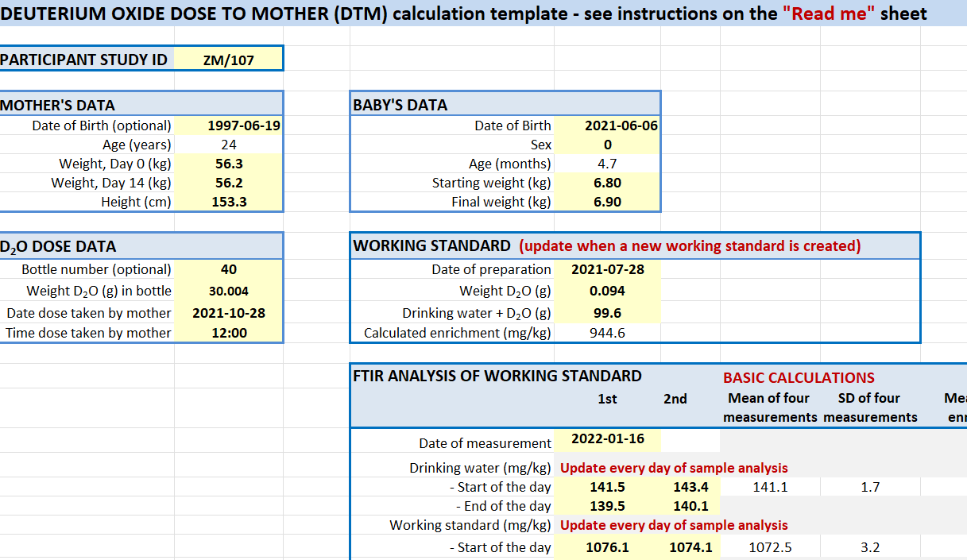Select mother's Weight, Day 0 value cell
The width and height of the screenshot is (967, 560).
[x=228, y=164]
